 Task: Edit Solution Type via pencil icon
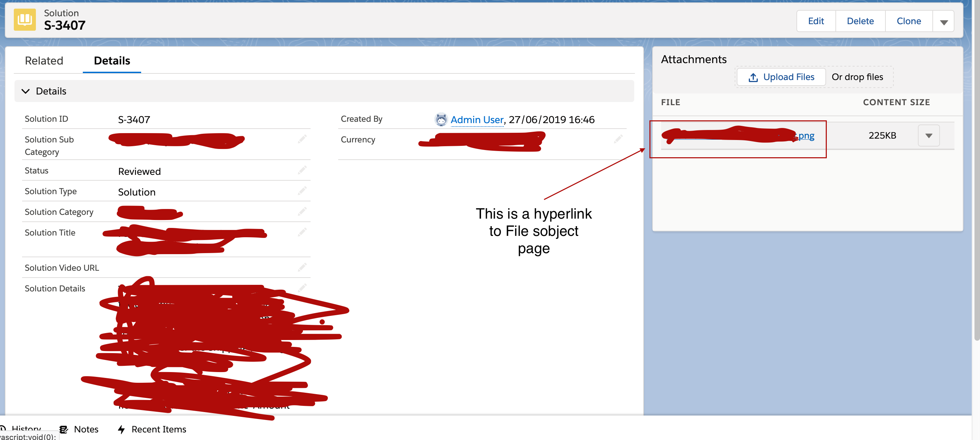pyautogui.click(x=302, y=191)
